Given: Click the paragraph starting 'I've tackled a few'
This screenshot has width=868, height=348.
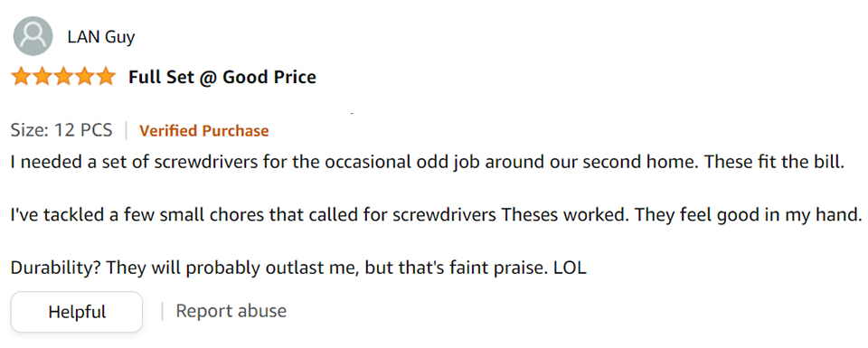Looking at the screenshot, I should pyautogui.click(x=437, y=216).
